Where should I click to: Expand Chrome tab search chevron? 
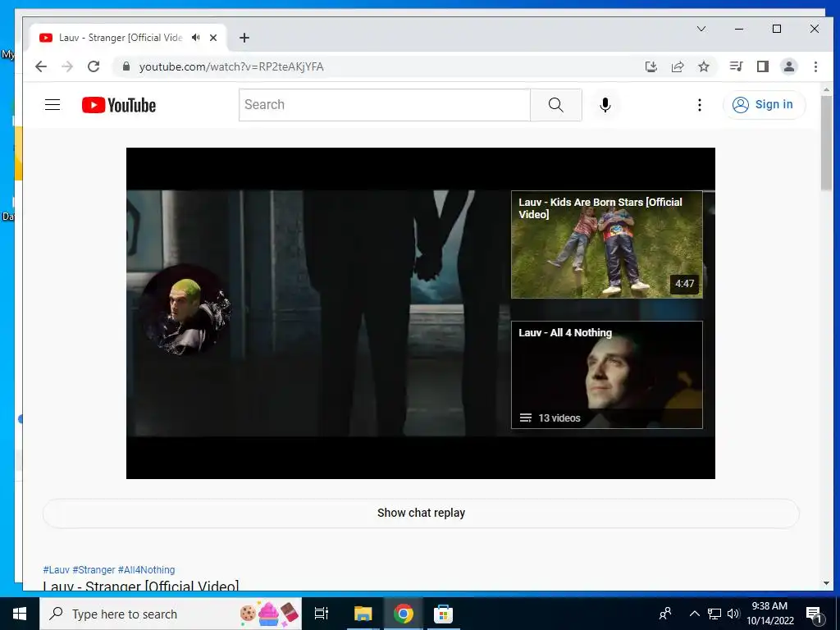(701, 29)
